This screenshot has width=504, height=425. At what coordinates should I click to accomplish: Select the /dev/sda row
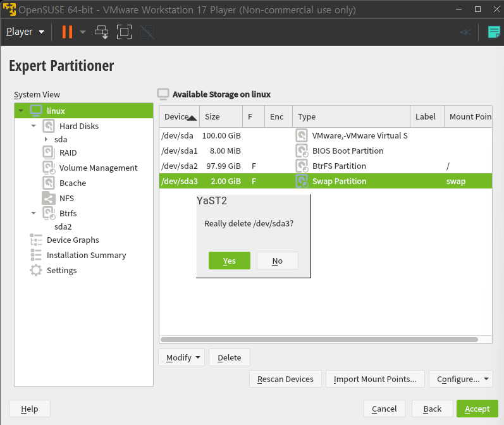point(326,136)
